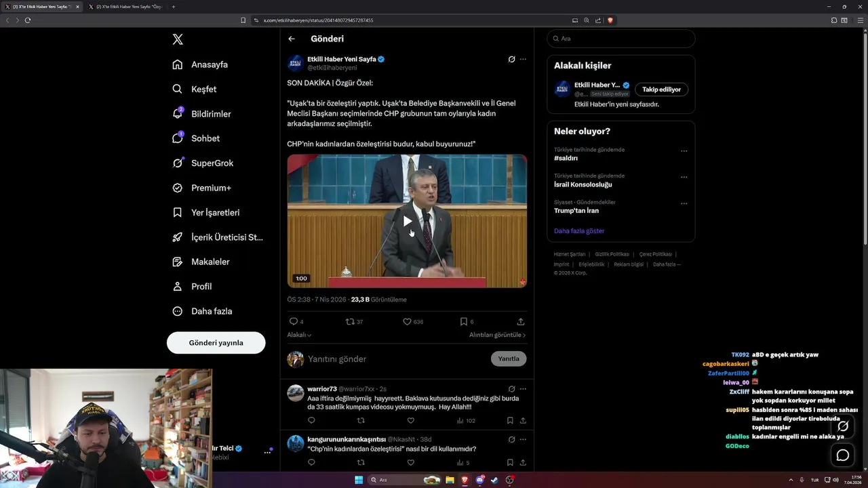The height and width of the screenshot is (488, 868).
Task: Like warrior73 comment
Action: (410, 420)
